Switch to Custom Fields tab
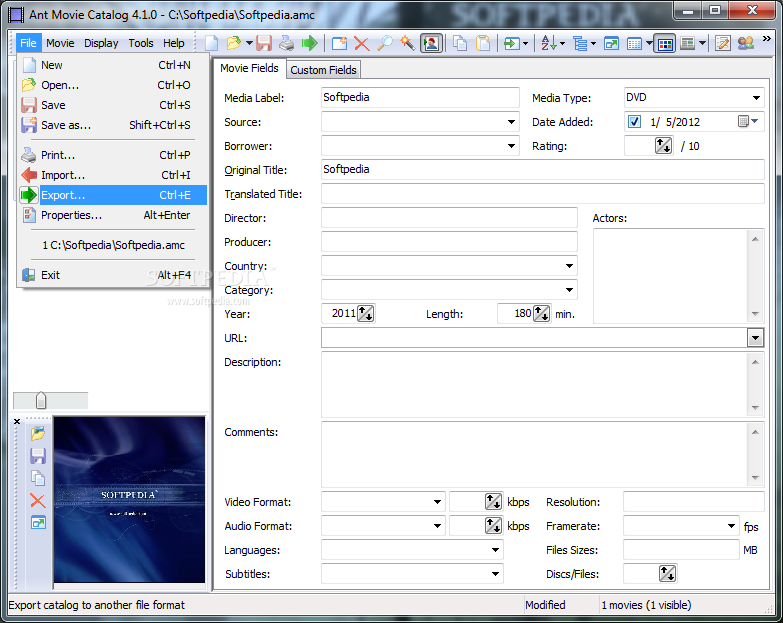The width and height of the screenshot is (783, 623). coord(323,70)
